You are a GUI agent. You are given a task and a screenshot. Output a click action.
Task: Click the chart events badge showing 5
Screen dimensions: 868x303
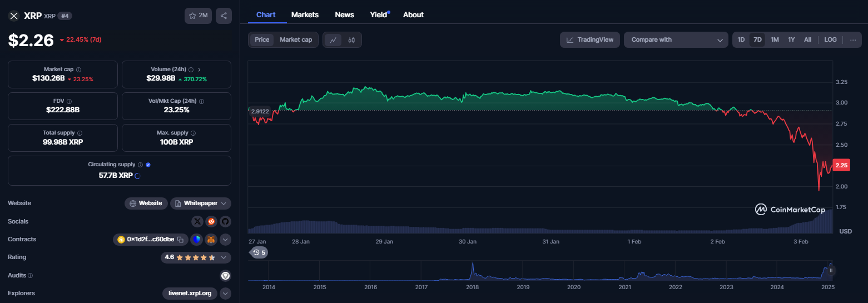coord(259,252)
